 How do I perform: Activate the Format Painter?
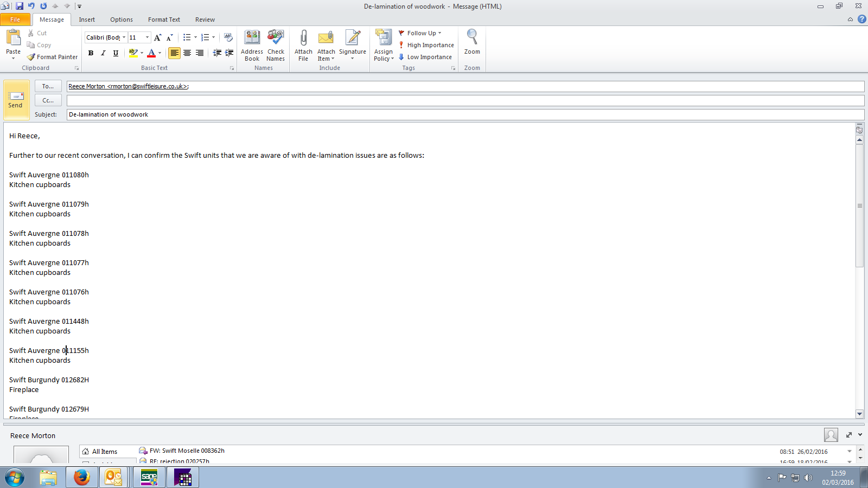pos(53,57)
